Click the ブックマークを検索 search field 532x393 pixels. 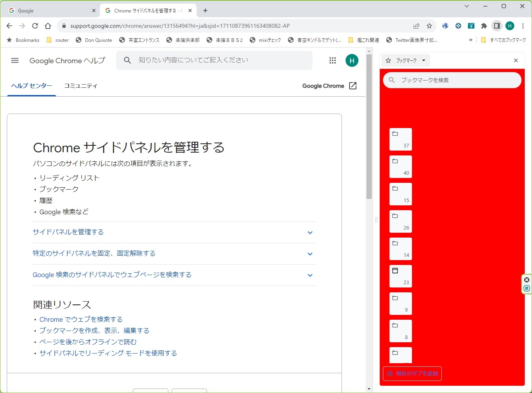point(452,80)
